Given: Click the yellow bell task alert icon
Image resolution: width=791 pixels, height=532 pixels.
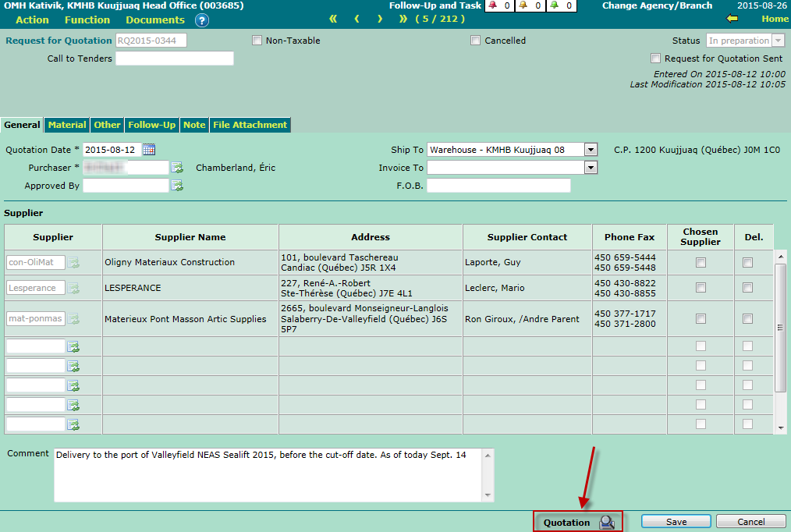Looking at the screenshot, I should click(x=523, y=5).
